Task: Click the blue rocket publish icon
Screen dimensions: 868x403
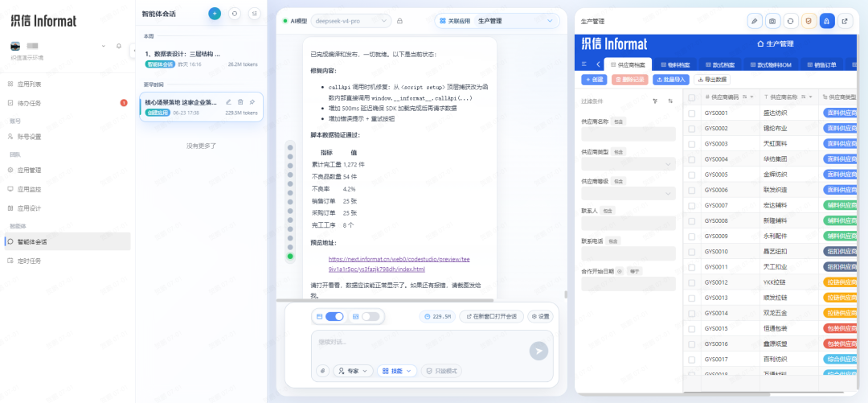Action: point(827,21)
